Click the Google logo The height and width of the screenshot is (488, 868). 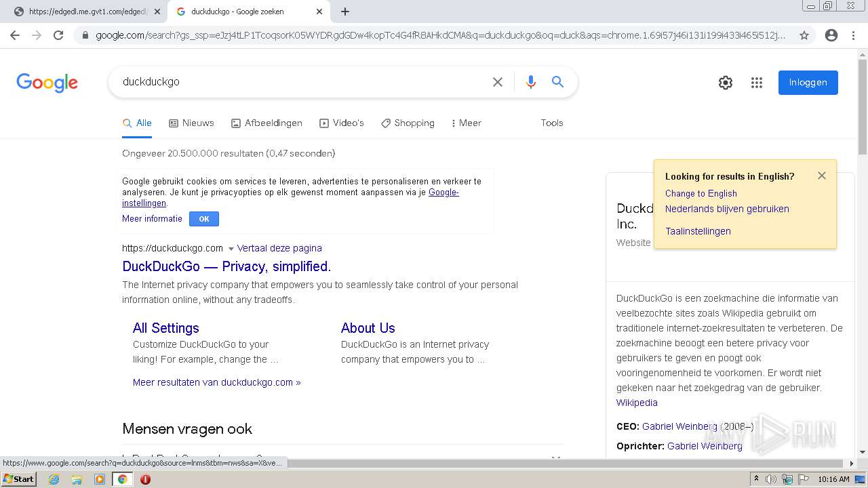pos(47,83)
